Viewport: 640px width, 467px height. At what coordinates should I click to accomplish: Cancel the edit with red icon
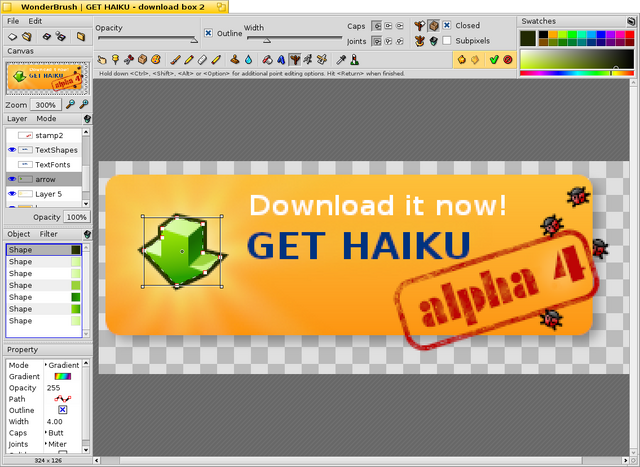tap(508, 60)
